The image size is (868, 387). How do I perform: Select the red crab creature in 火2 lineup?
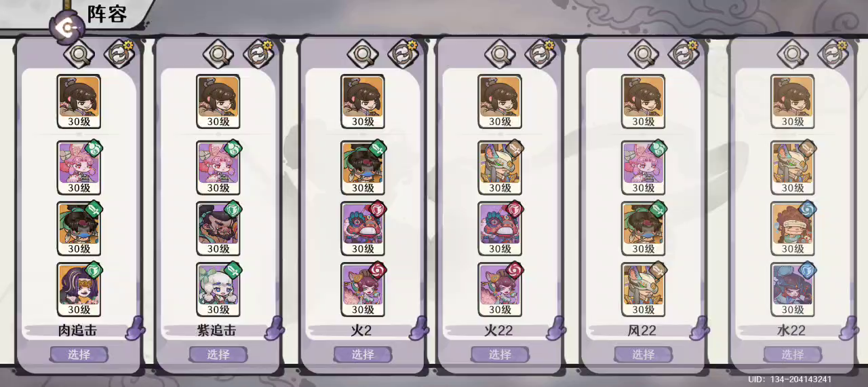coord(362,228)
